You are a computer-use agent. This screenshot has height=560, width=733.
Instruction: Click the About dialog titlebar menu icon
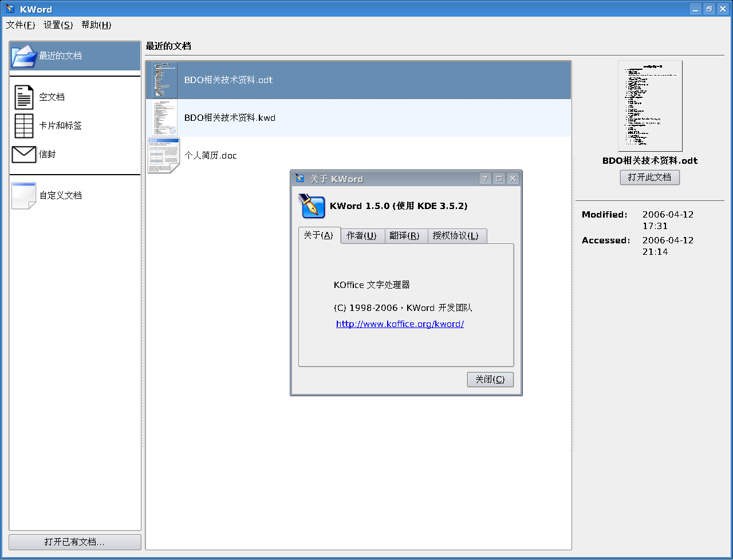[299, 179]
